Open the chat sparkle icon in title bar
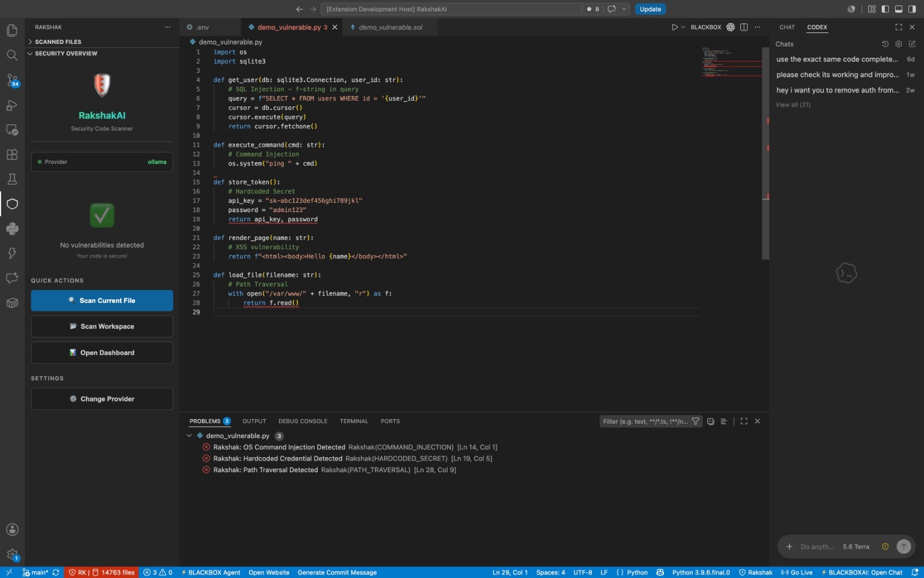 pyautogui.click(x=612, y=9)
